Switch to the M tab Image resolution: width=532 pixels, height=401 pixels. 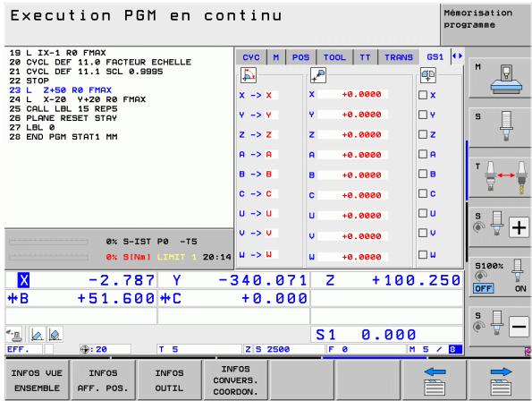[276, 57]
